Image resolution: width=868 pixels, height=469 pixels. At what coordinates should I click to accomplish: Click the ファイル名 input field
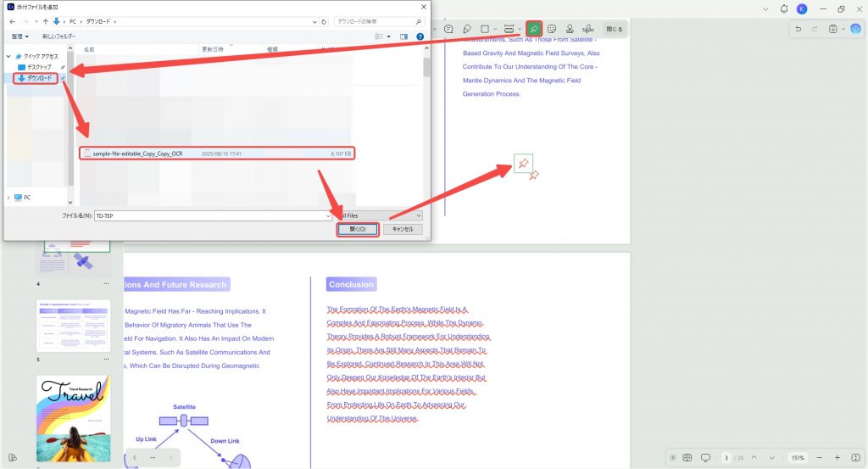213,215
